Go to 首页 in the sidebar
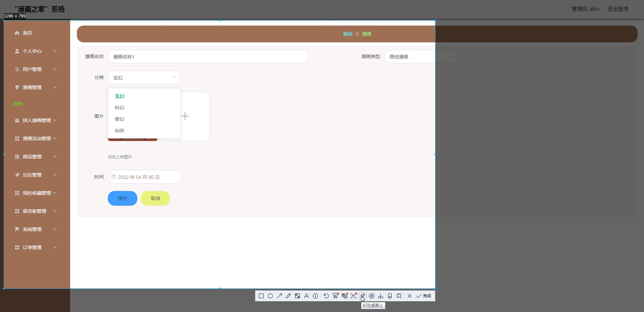Viewport: 644px width, 312px height. (28, 33)
